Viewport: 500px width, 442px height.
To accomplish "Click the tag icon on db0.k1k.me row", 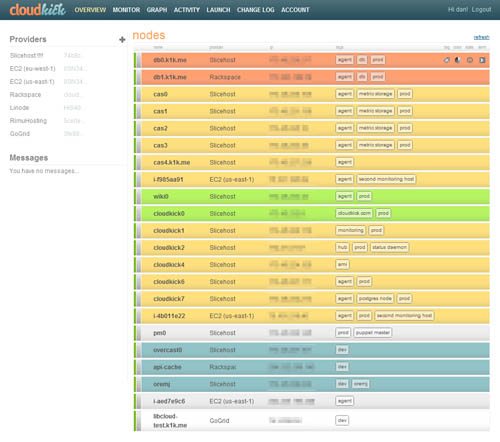I will [x=447, y=60].
